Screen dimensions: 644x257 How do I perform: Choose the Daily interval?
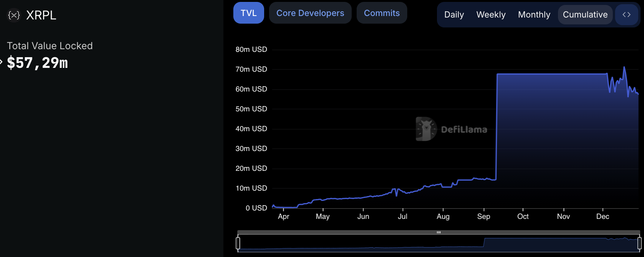tap(454, 14)
